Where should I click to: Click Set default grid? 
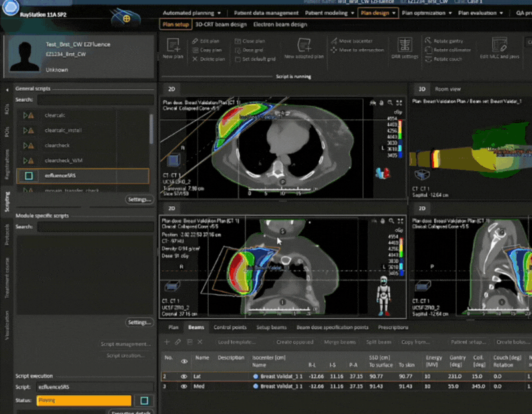[x=255, y=59]
